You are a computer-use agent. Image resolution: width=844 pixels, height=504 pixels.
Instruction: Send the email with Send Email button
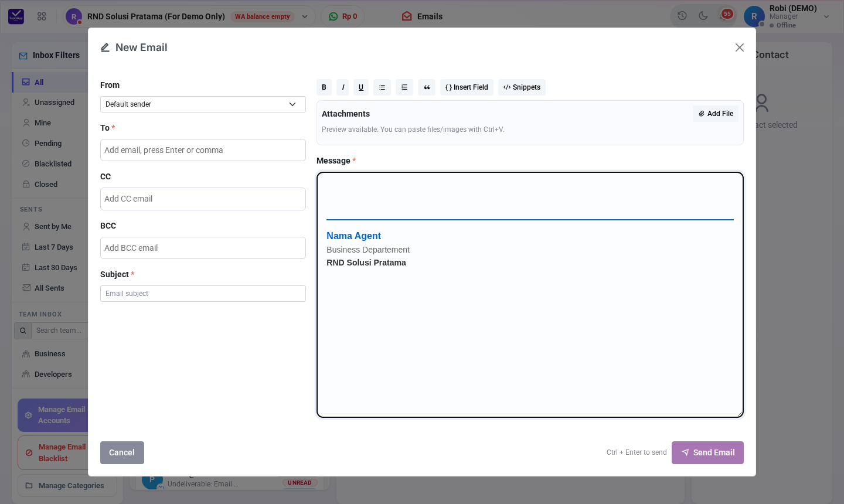pos(707,452)
